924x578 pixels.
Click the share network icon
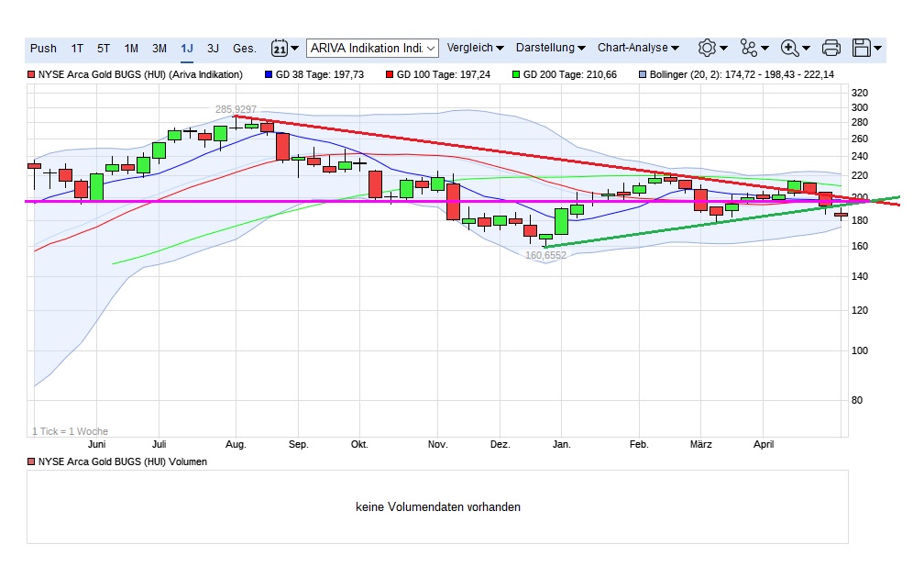pyautogui.click(x=754, y=48)
